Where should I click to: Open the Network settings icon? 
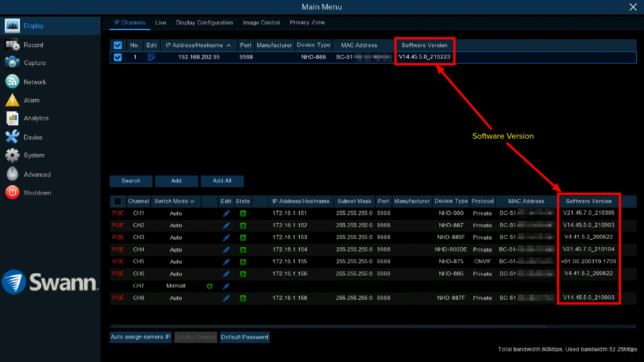click(x=12, y=82)
